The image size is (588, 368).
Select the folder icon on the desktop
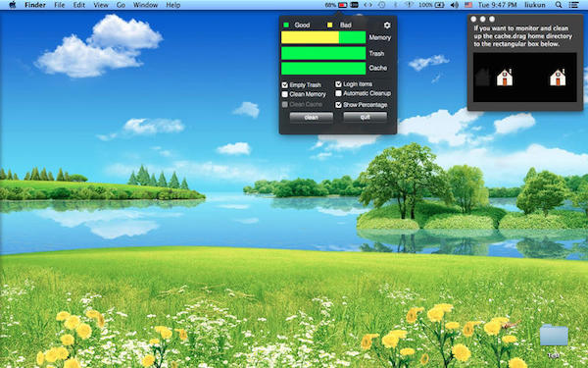554,336
